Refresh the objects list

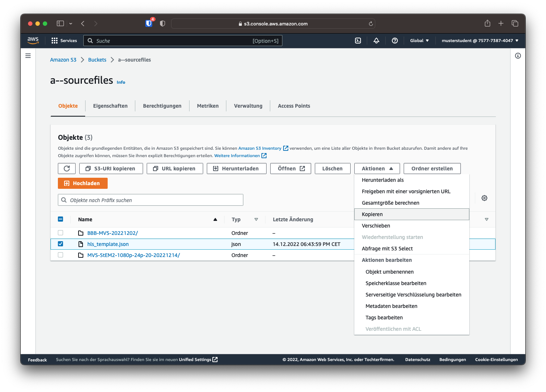coord(67,169)
